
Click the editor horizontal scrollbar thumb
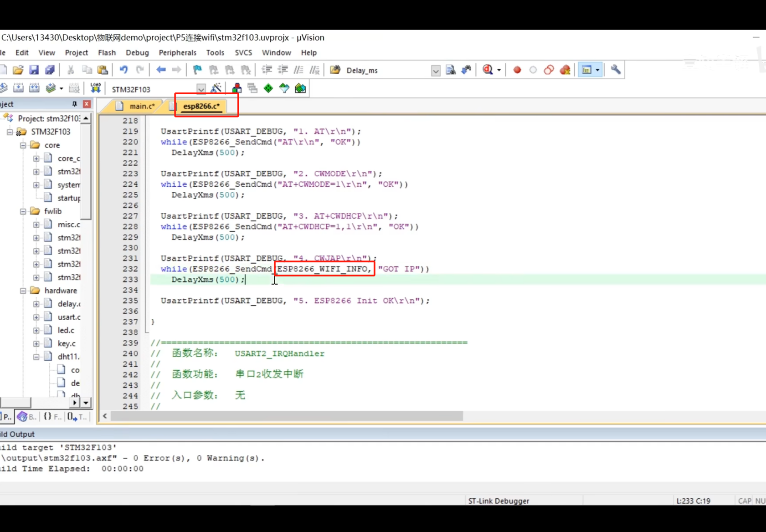[x=287, y=416]
